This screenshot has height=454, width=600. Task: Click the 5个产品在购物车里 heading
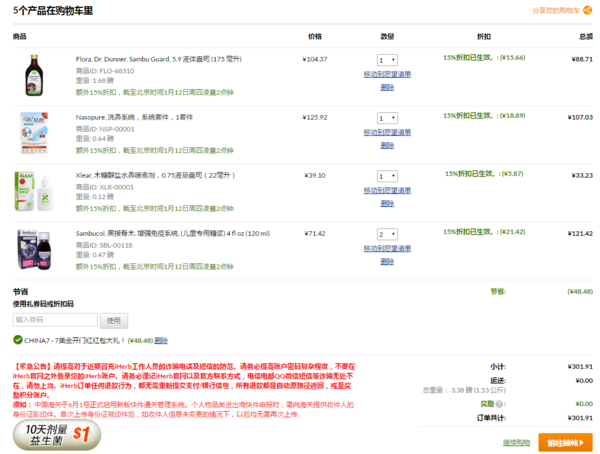53,11
